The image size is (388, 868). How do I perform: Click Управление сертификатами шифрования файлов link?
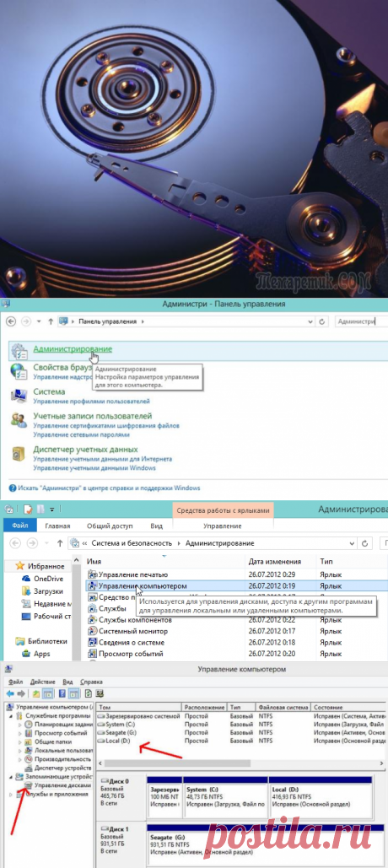click(106, 426)
